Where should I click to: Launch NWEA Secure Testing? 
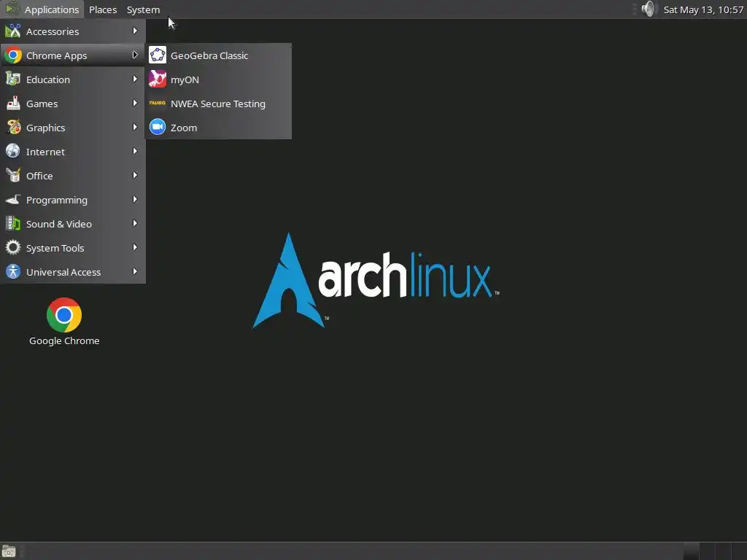[x=218, y=104]
